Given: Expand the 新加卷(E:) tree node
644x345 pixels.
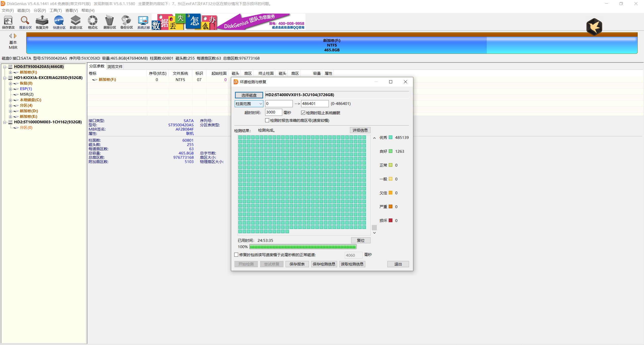Looking at the screenshot, I should click(10, 117).
